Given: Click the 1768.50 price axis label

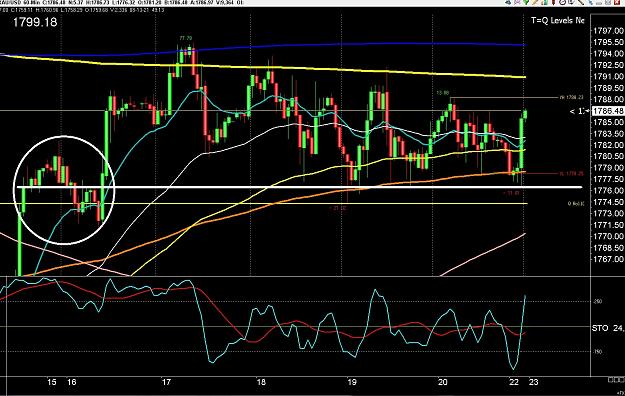Looking at the screenshot, I should pyautogui.click(x=608, y=248).
